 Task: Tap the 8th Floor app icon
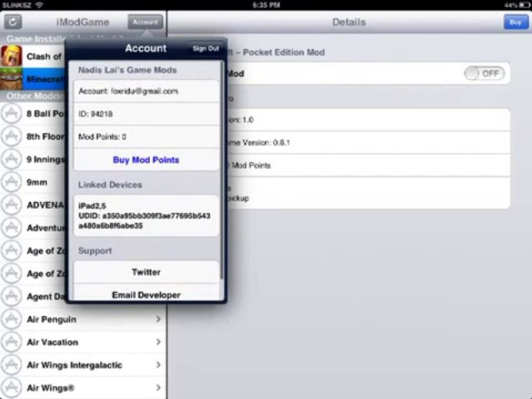[x=12, y=136]
